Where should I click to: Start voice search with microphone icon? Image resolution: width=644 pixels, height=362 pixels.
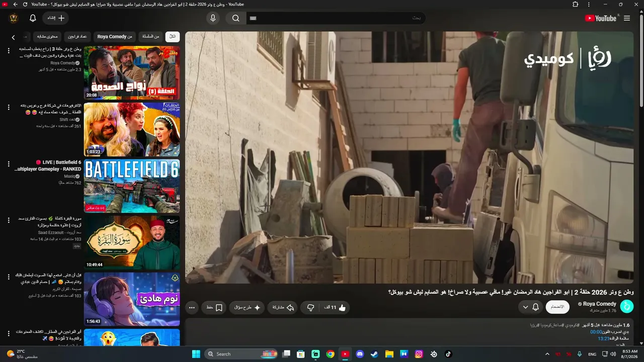213,18
